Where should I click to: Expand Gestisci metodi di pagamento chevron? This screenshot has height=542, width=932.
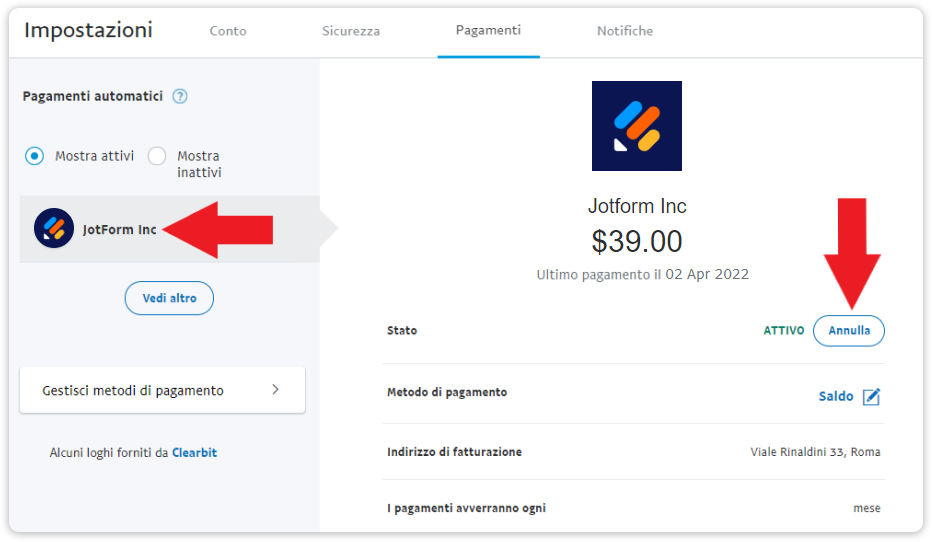pyautogui.click(x=275, y=390)
